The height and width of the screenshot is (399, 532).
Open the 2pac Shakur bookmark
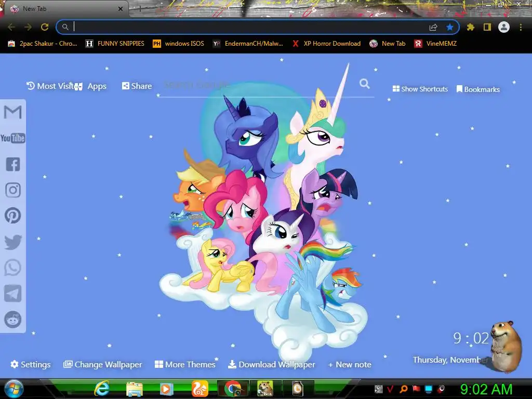(x=43, y=44)
